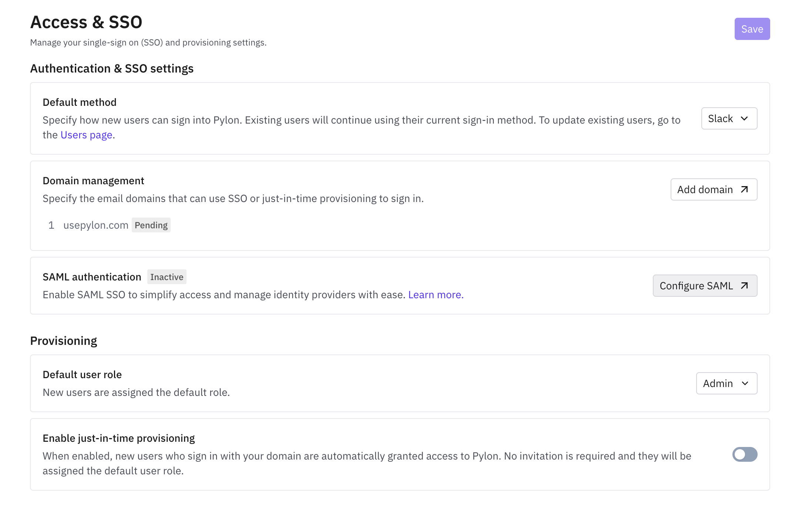Click the Provisioning section heading
Viewport: 812px width, 518px height.
tap(64, 340)
